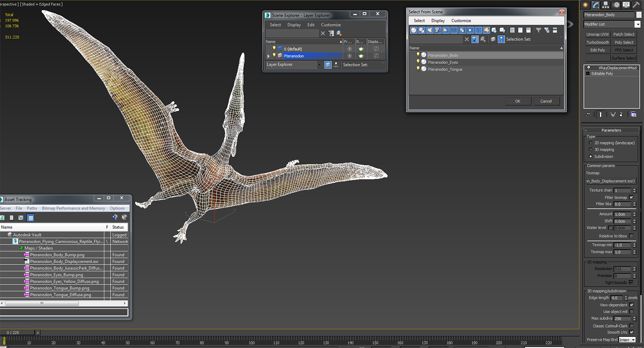Click the tree view icon in Asset Tracking
Screen dimensions: 644x348
[20, 218]
